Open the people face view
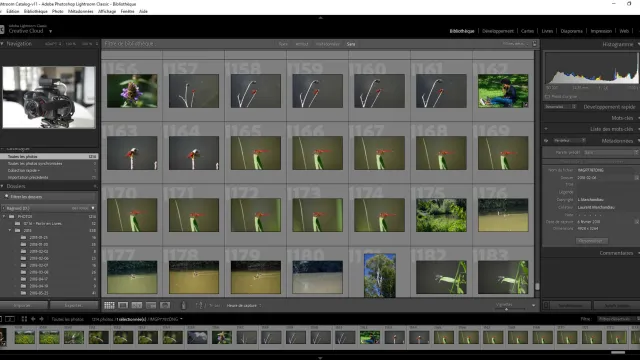Image resolution: width=640 pixels, height=360 pixels. coord(165,305)
